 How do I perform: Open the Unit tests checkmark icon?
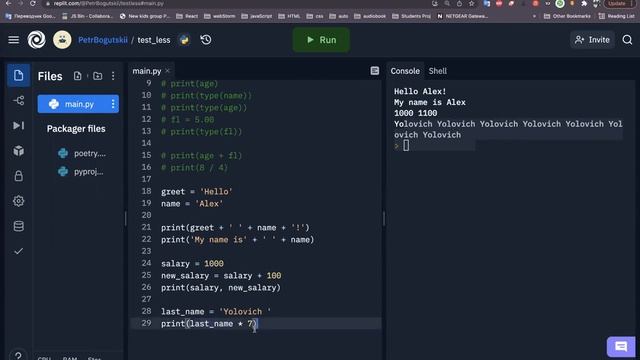pos(18,251)
